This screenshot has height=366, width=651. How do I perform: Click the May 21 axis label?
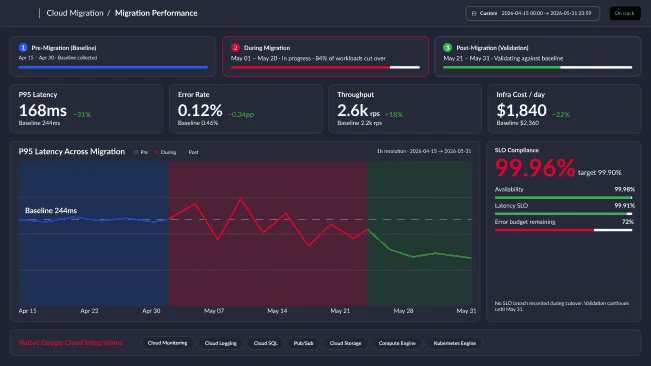click(340, 311)
